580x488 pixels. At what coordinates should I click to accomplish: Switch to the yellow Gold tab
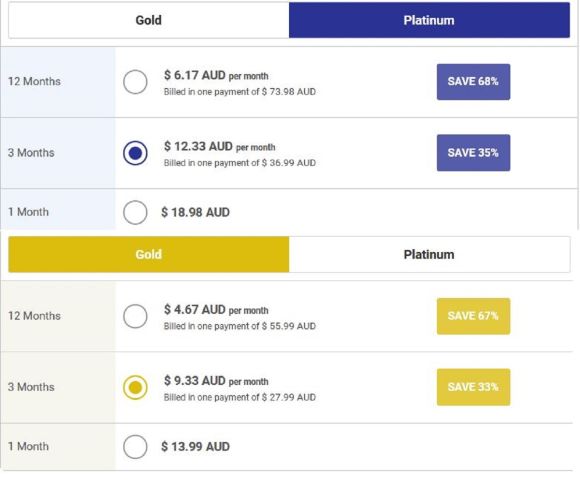[x=149, y=255]
